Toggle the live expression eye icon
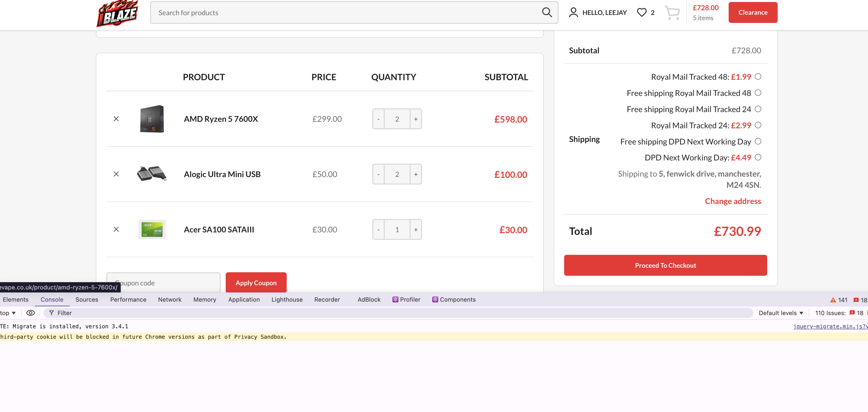 pyautogui.click(x=31, y=313)
